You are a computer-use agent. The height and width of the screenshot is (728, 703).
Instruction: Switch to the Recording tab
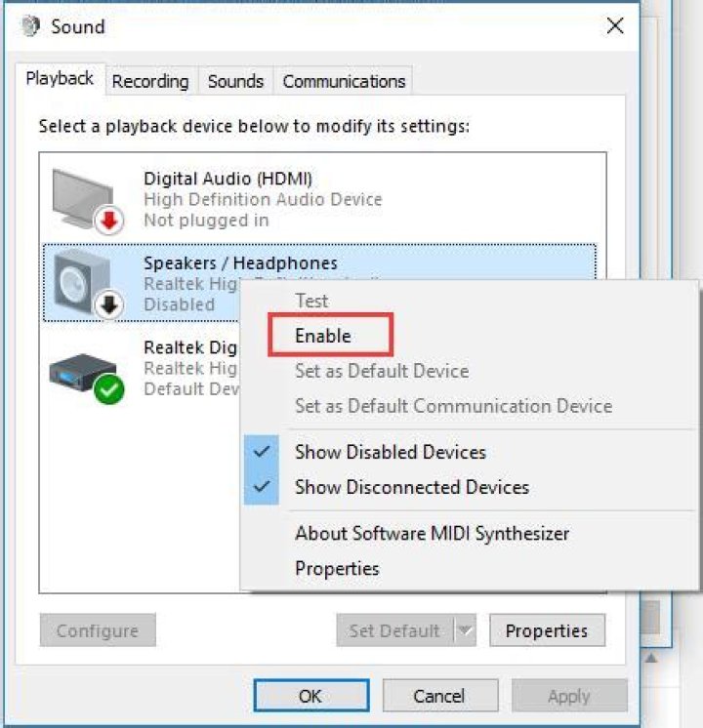(150, 81)
